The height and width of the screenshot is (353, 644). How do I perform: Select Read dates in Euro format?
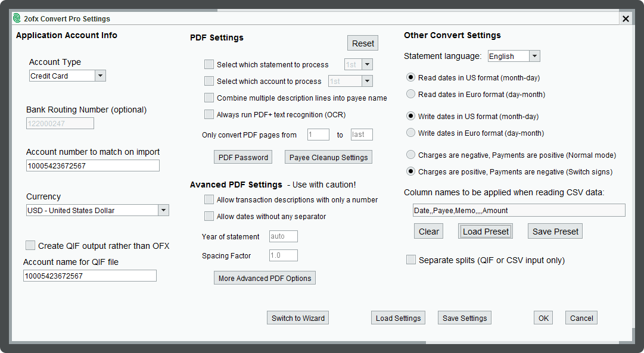click(410, 94)
